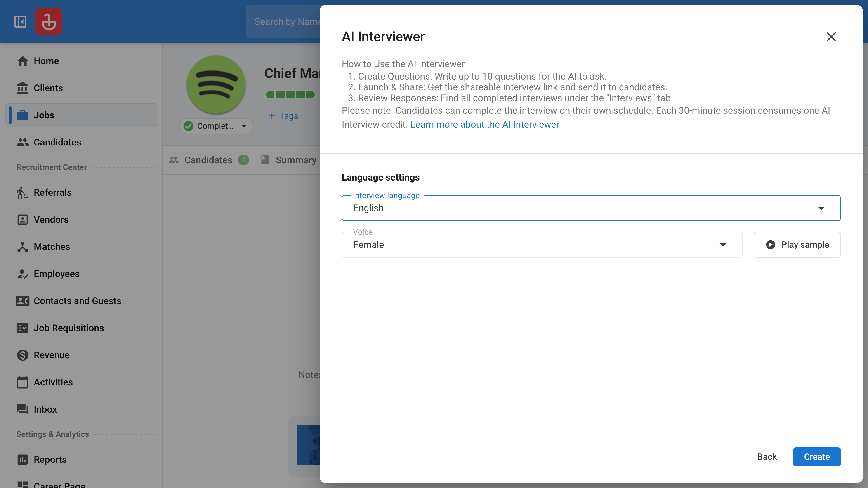This screenshot has width=868, height=488.
Task: Open Home from the sidebar
Action: click(x=46, y=61)
